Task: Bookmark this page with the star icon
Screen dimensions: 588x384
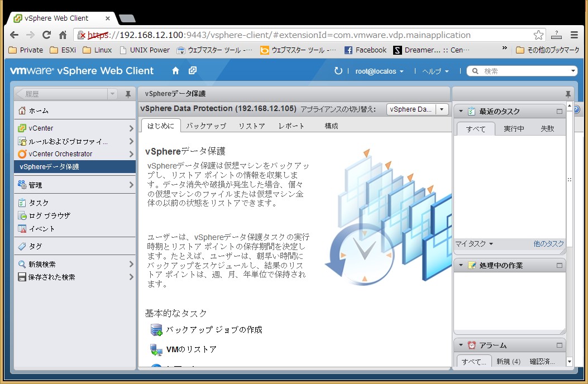Action: (x=538, y=35)
